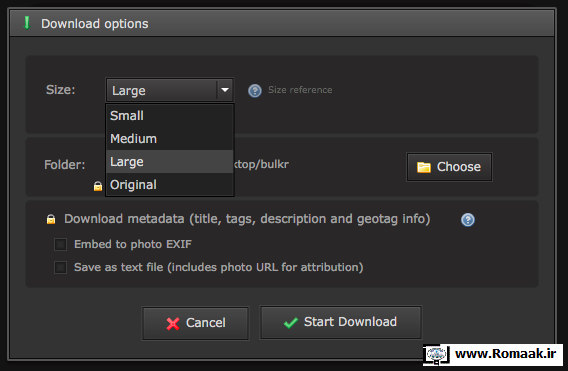568x371 pixels.
Task: Click the lock icon below the Folder label
Action: click(97, 186)
